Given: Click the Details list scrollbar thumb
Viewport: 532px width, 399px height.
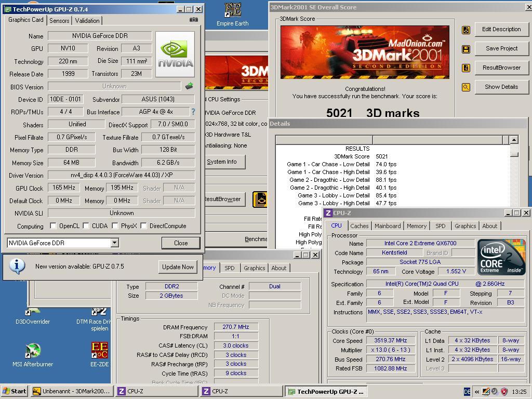Looking at the screenshot, I should (514, 154).
